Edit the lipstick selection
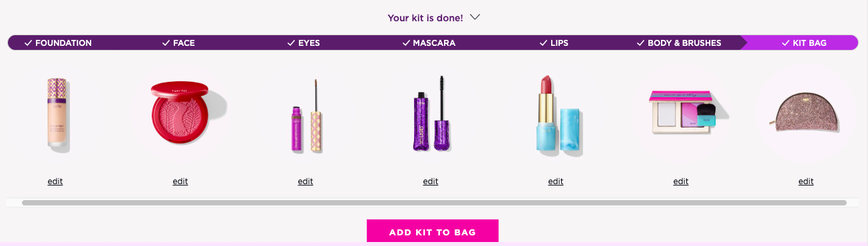The width and height of the screenshot is (868, 246). point(556,182)
